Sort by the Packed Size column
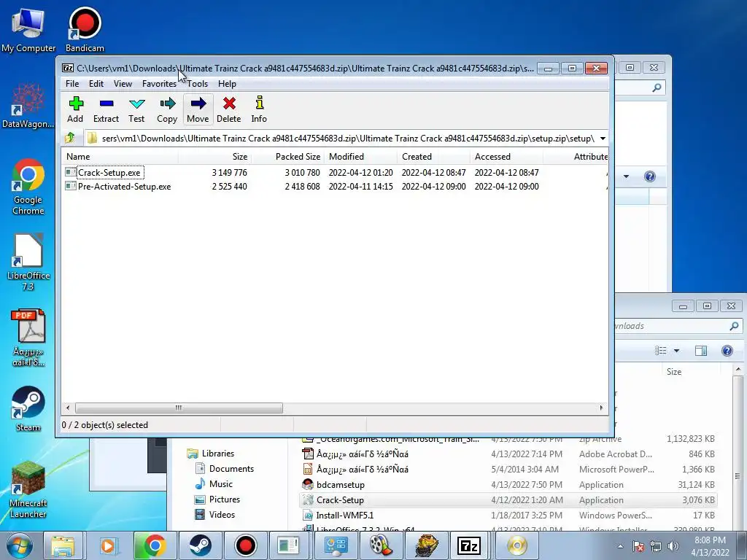This screenshot has height=560, width=747. pos(287,157)
